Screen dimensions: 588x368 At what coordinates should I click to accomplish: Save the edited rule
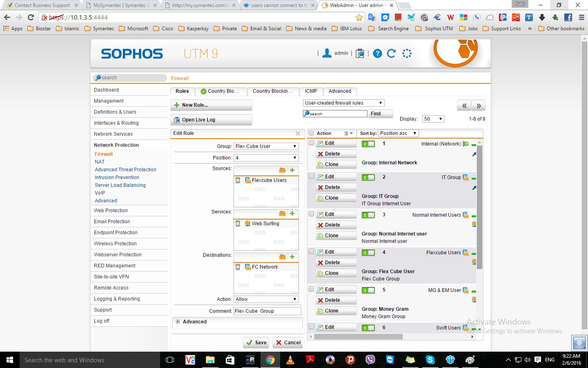256,343
